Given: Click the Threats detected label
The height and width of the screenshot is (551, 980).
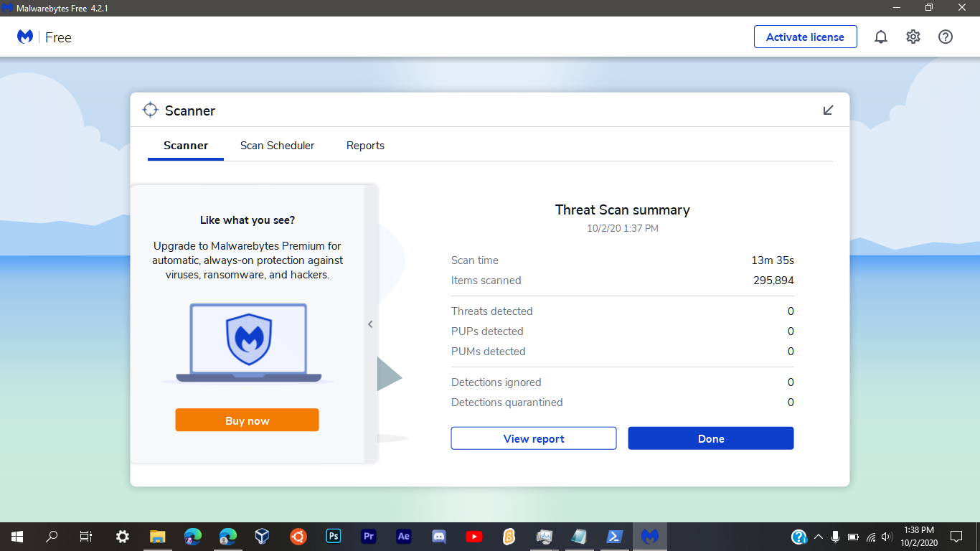Looking at the screenshot, I should [492, 311].
